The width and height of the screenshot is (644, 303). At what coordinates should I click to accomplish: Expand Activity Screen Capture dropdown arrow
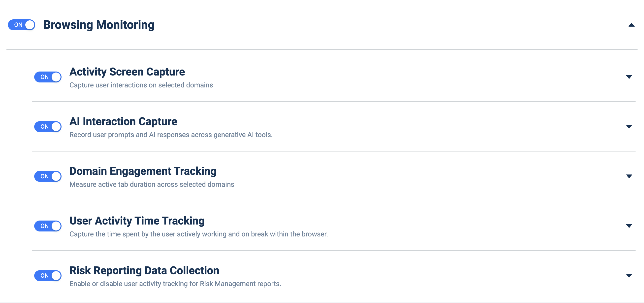(629, 77)
